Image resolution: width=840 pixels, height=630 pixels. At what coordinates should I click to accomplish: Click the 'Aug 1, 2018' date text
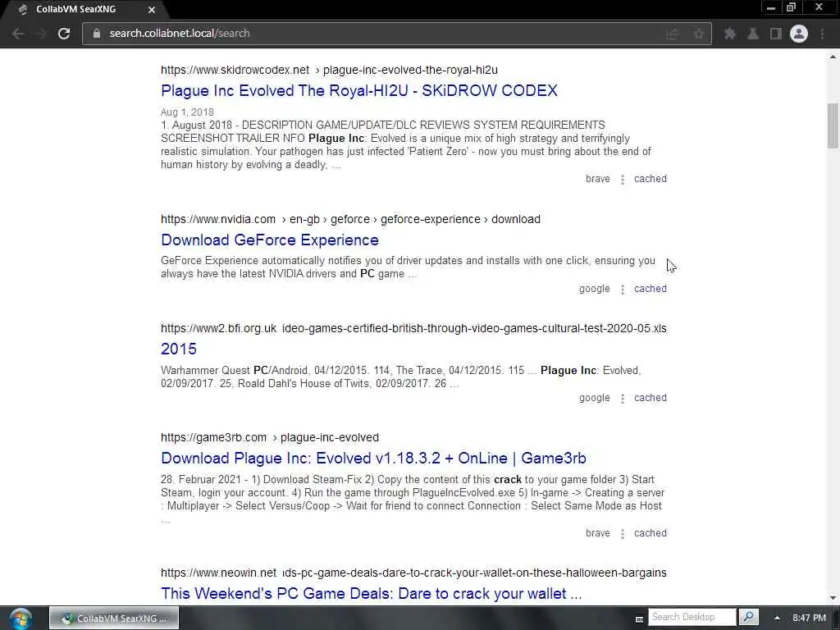(187, 112)
